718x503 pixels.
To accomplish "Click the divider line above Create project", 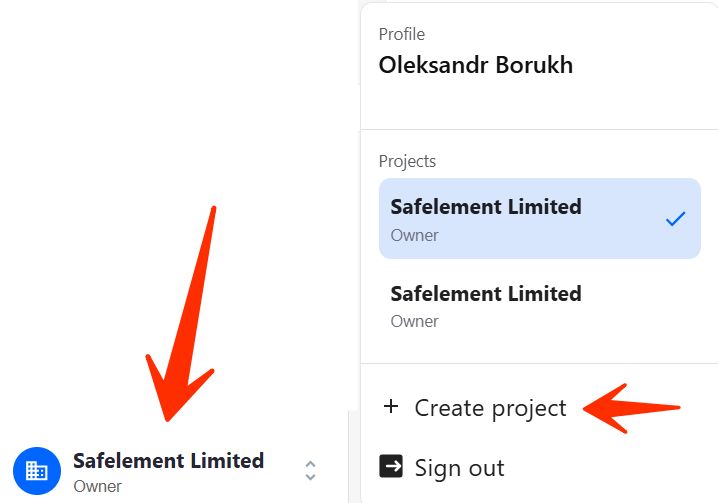I will (539, 363).
